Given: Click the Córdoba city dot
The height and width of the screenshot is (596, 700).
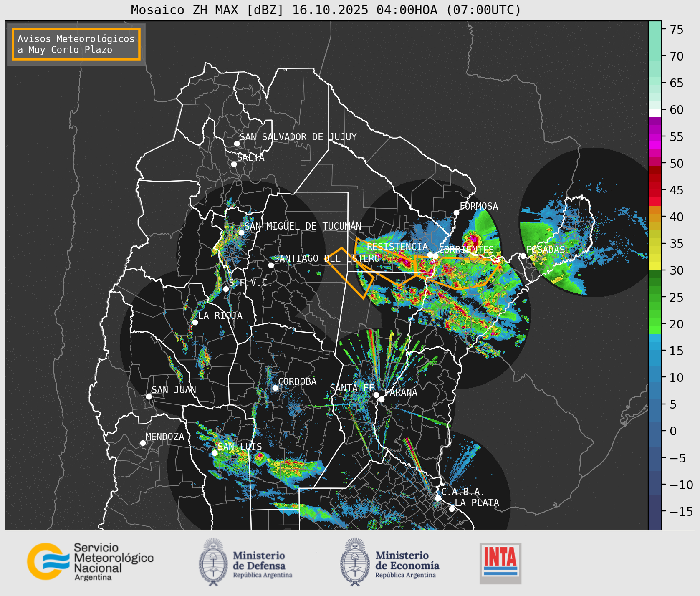Looking at the screenshot, I should coord(275,388).
